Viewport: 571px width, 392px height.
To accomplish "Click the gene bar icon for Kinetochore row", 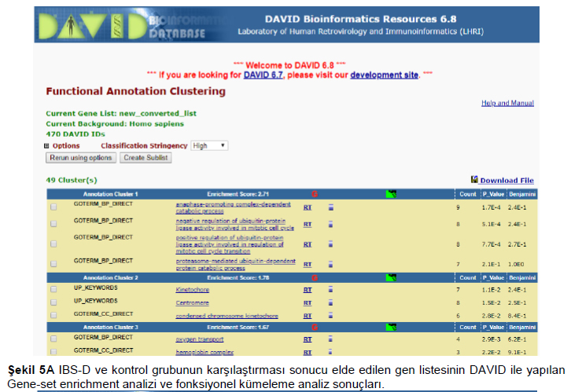I will tap(330, 289).
